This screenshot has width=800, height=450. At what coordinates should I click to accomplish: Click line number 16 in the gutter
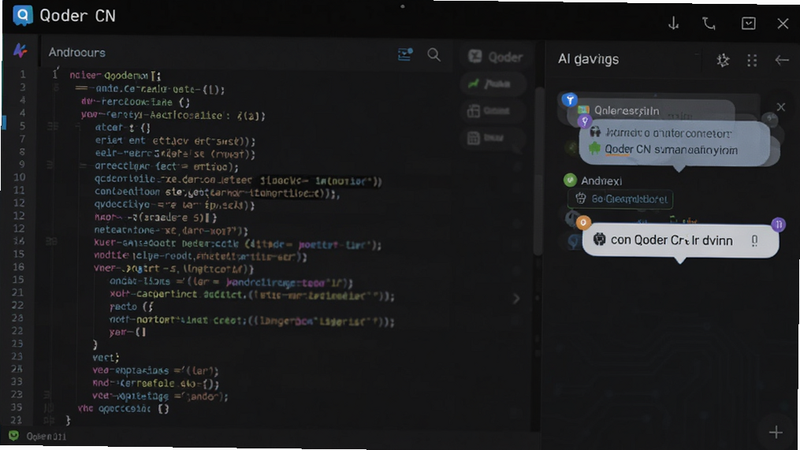[18, 267]
